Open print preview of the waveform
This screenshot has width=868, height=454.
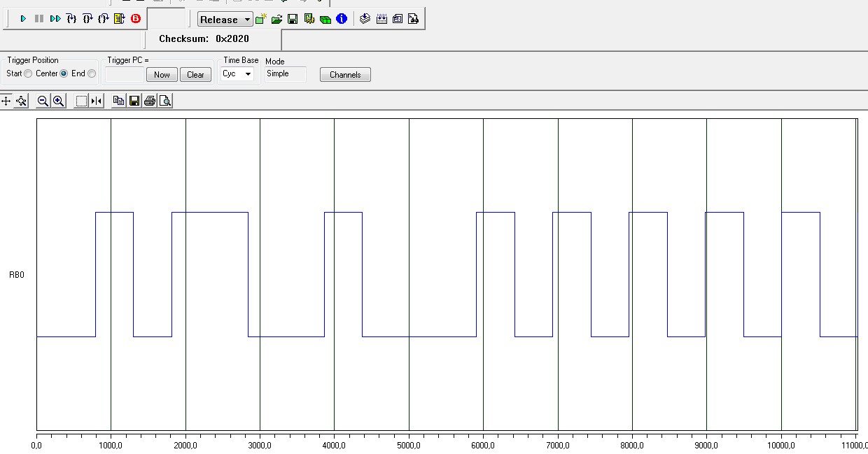coord(164,101)
